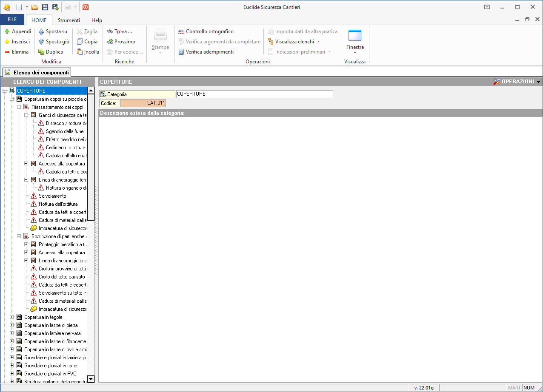
Task: Click Verifica adempimenti icon
Action: point(181,52)
